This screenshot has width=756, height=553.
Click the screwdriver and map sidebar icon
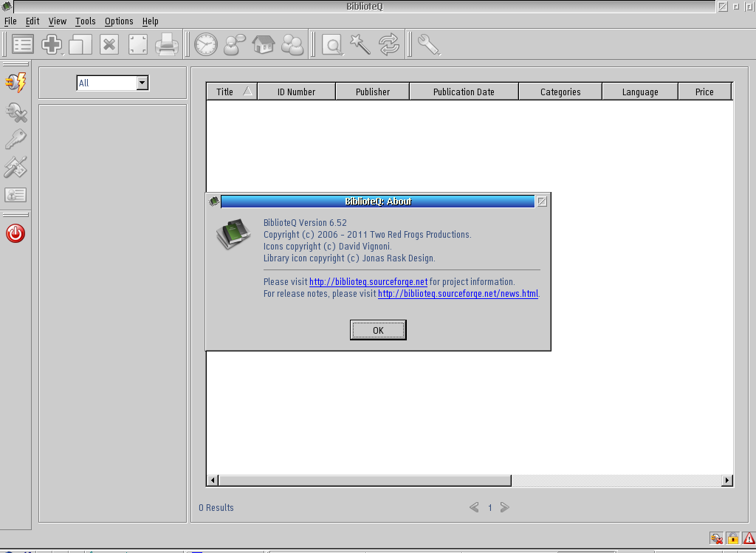[x=16, y=168]
